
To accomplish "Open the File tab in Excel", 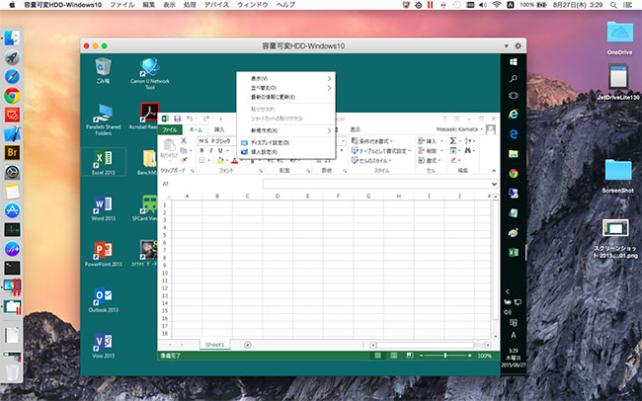I will click(x=170, y=129).
